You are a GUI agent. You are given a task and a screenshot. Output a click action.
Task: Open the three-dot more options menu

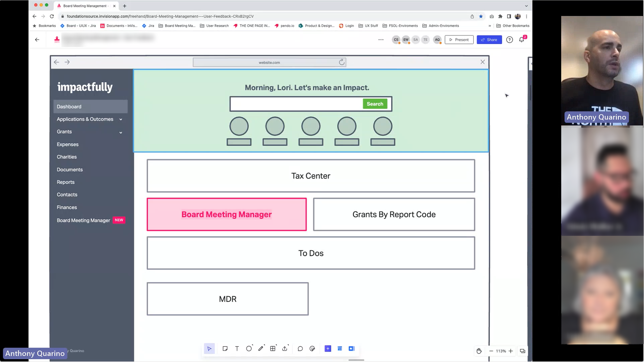click(381, 40)
